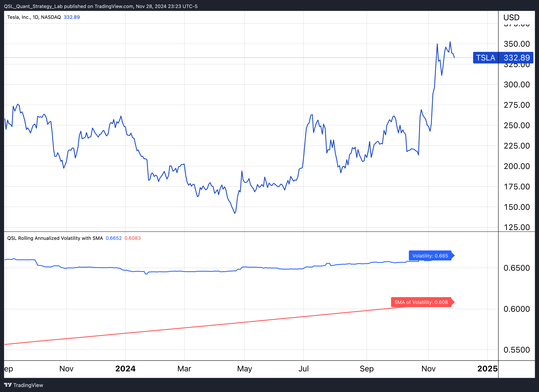Click the TradingView logo icon
This screenshot has width=539, height=392.
coord(8,385)
